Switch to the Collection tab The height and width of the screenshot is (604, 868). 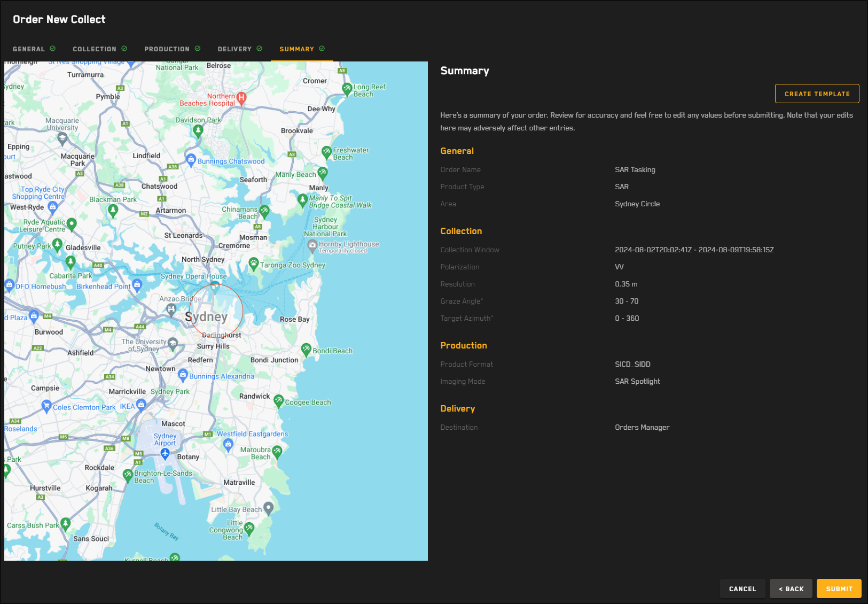pyautogui.click(x=99, y=49)
